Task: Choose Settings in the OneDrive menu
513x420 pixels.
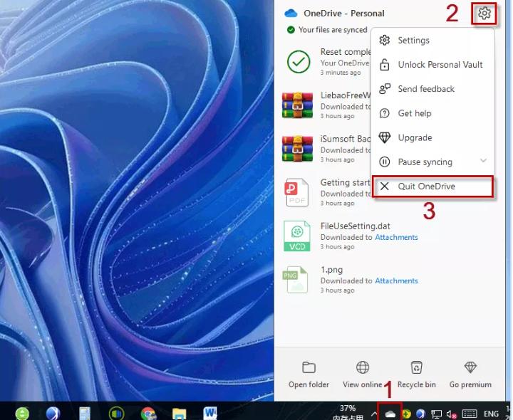Action: pos(432,40)
